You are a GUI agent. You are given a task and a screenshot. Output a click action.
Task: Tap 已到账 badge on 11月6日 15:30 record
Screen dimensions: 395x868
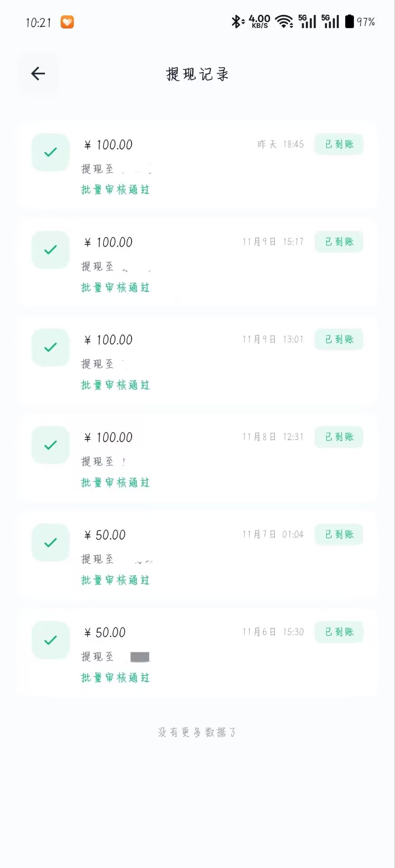pos(339,632)
